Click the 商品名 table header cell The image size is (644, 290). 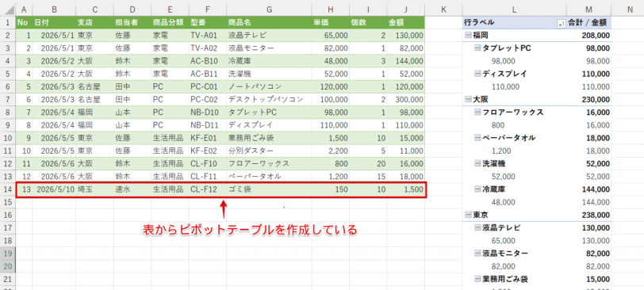point(269,22)
